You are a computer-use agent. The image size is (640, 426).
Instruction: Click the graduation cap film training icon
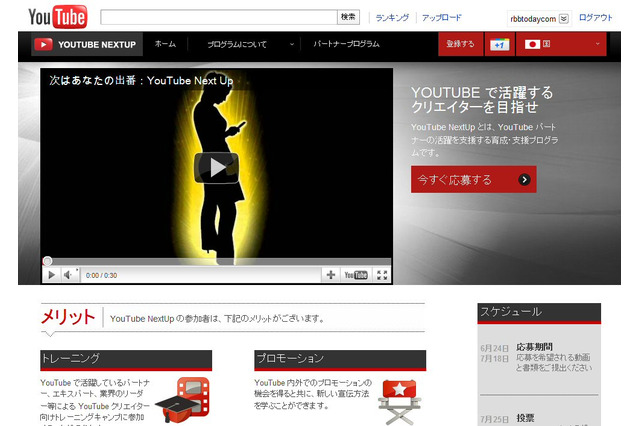183,400
